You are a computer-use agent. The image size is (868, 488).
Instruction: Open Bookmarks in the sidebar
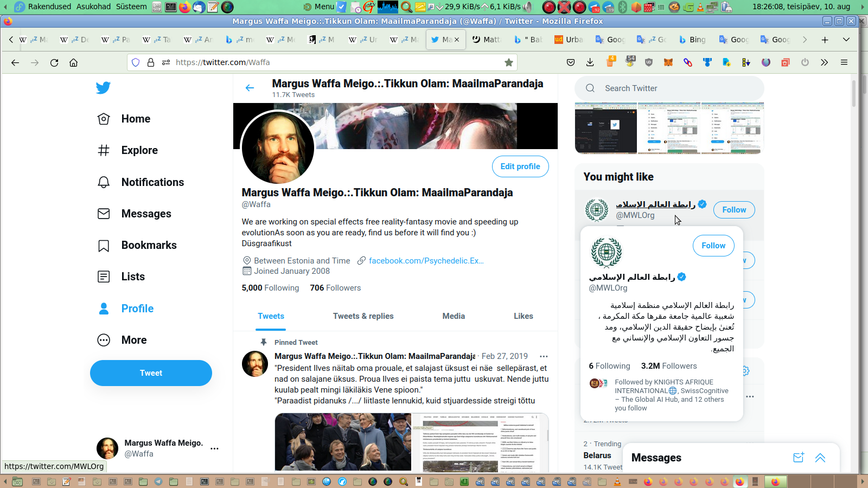tap(136, 245)
